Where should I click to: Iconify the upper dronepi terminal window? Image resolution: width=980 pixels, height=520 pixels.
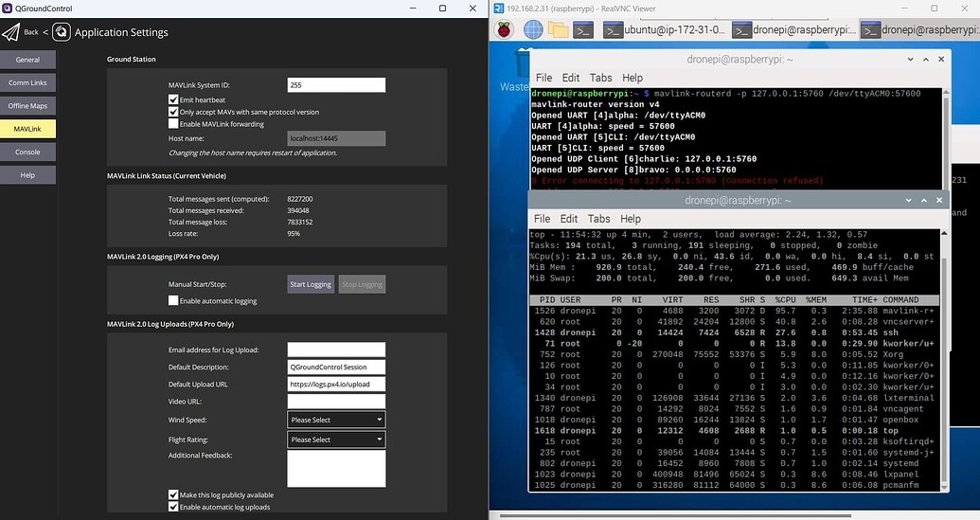[911, 60]
